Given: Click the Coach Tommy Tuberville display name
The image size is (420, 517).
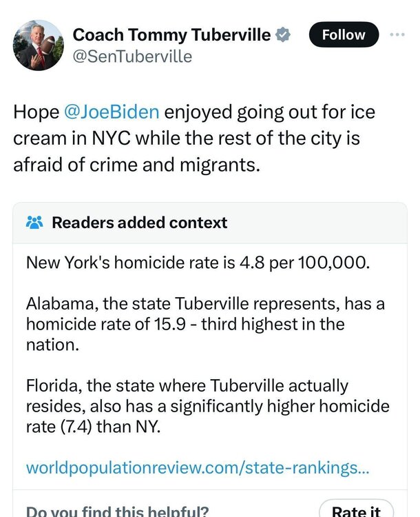Looking at the screenshot, I should 172,34.
